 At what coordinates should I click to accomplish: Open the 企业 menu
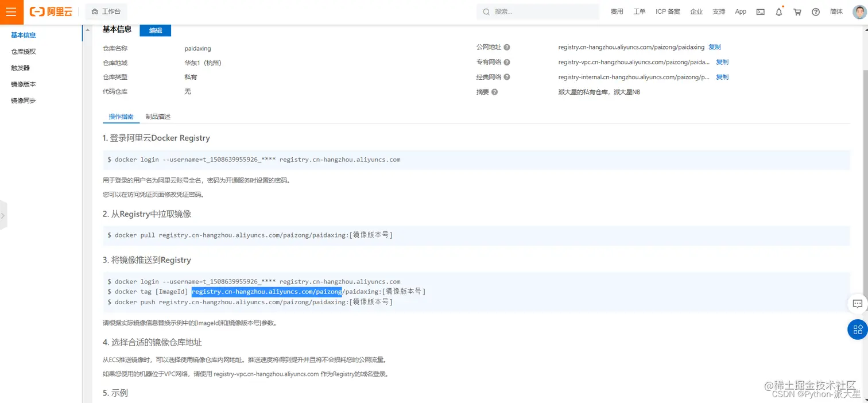696,11
